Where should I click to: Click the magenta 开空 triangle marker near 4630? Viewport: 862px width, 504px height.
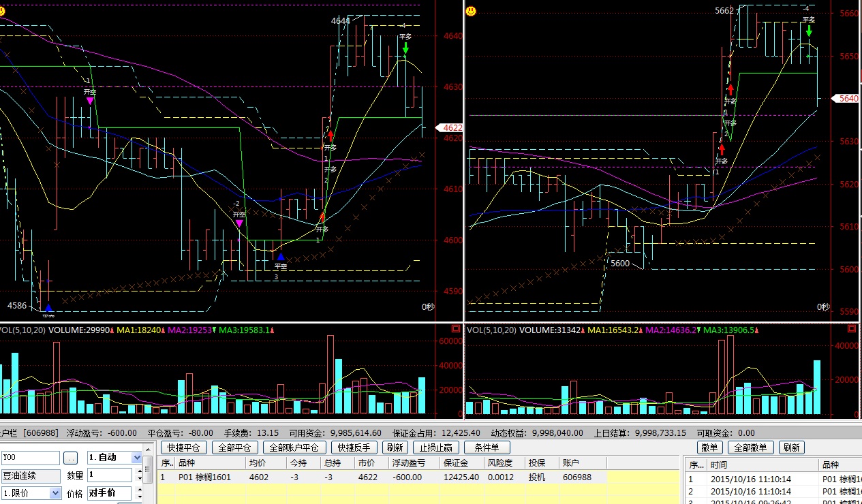[90, 100]
